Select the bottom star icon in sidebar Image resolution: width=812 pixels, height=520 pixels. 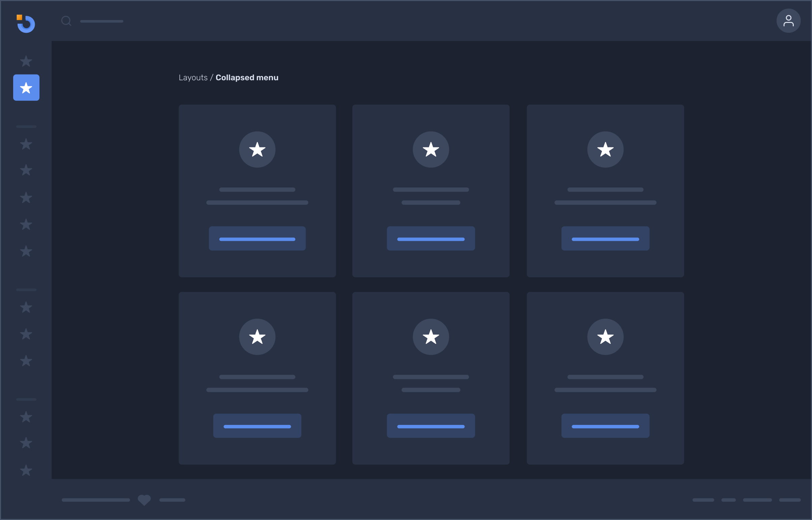(x=26, y=470)
